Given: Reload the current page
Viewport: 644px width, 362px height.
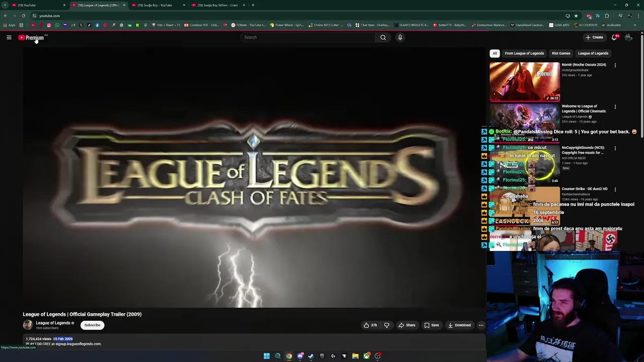Looking at the screenshot, I should click(23, 16).
